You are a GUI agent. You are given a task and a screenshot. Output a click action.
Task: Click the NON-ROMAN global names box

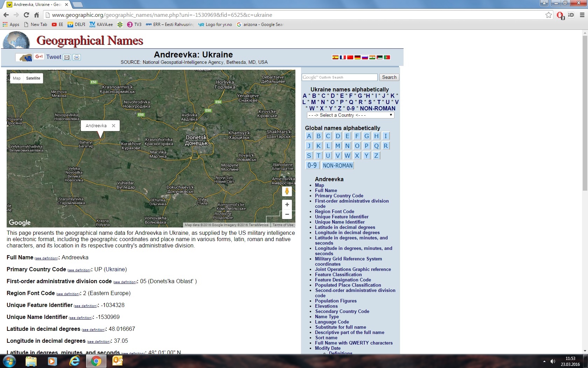pos(337,165)
